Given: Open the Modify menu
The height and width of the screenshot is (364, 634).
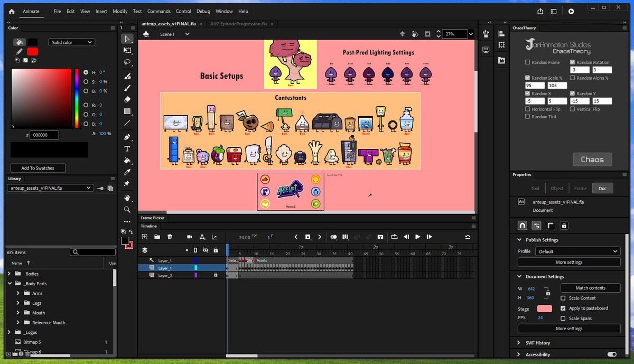Looking at the screenshot, I should [120, 11].
